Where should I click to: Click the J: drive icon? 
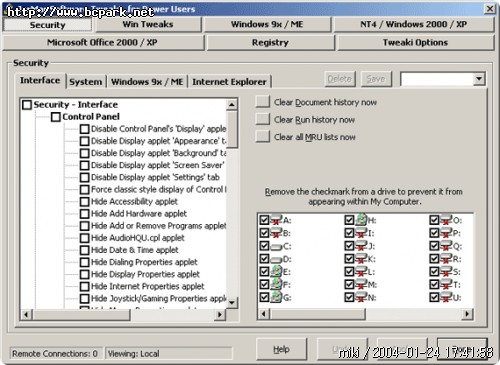(x=361, y=246)
